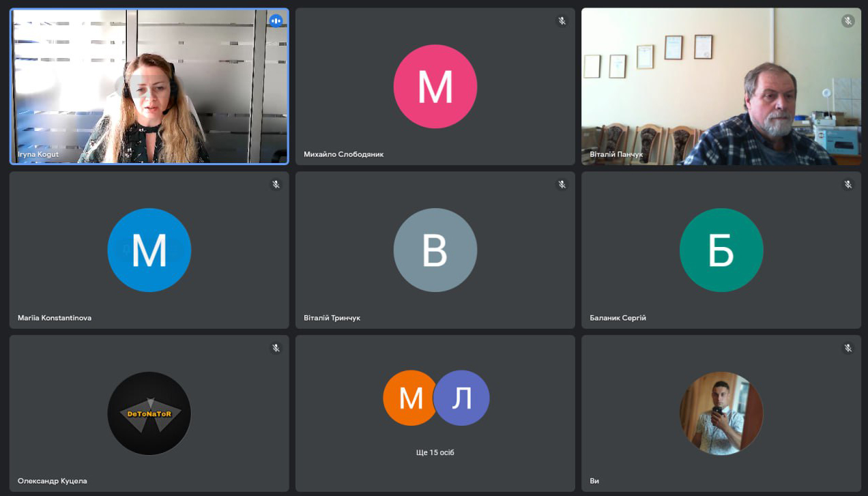Click your own profile photo avatar
Image resolution: width=868 pixels, height=496 pixels.
coord(721,413)
